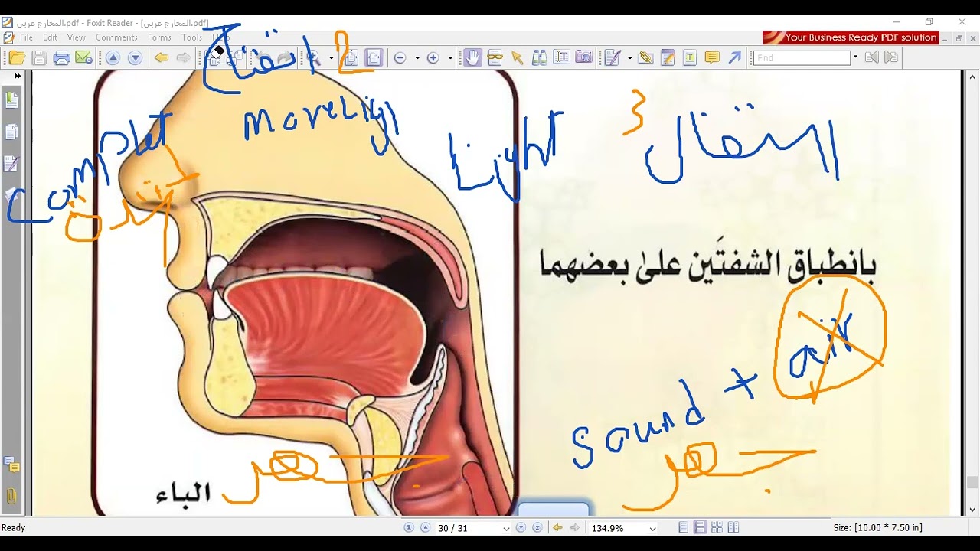Image resolution: width=980 pixels, height=551 pixels.
Task: Open the Forms menu
Action: 159,37
